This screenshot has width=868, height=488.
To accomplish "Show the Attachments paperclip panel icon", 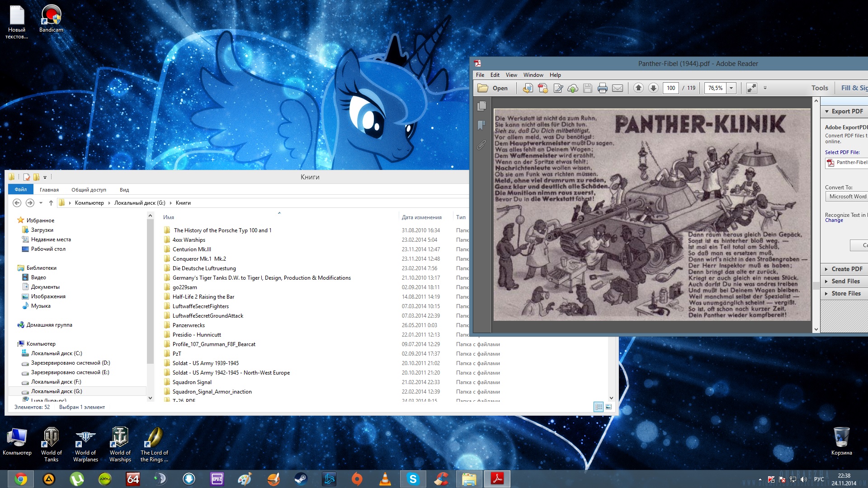I will [481, 145].
